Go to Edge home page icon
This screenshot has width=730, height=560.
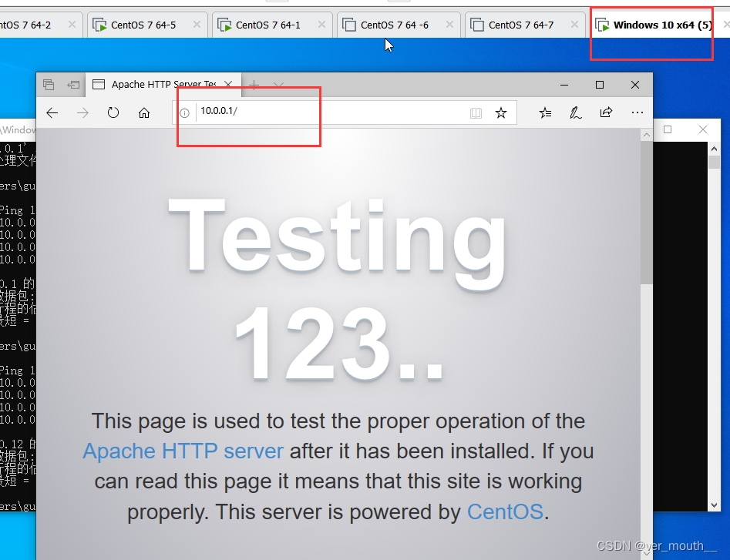(144, 112)
